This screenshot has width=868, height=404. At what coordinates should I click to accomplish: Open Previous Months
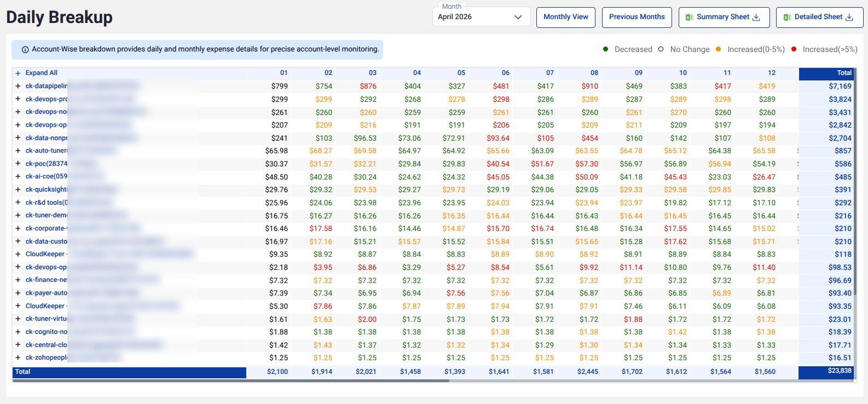tap(637, 17)
